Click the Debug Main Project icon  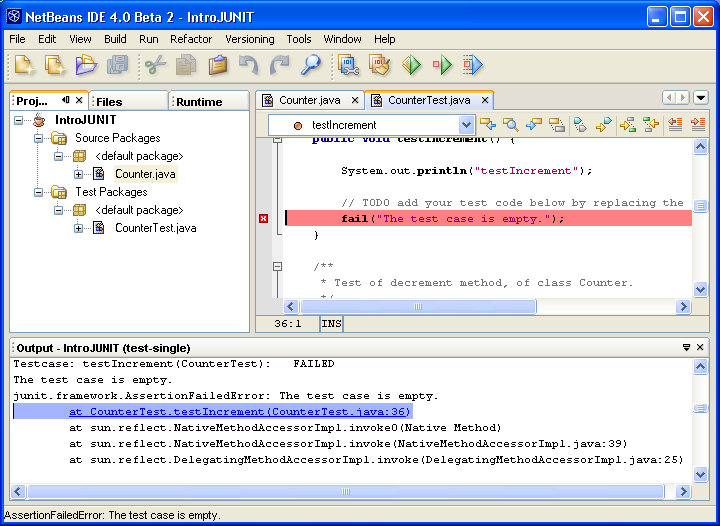[442, 64]
